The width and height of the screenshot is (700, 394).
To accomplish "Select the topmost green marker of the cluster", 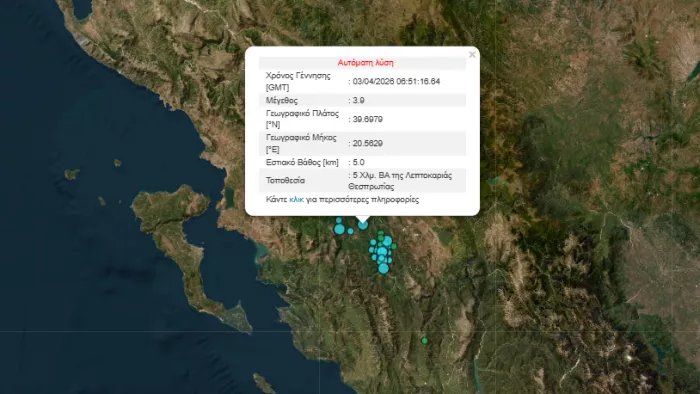I will tap(380, 233).
